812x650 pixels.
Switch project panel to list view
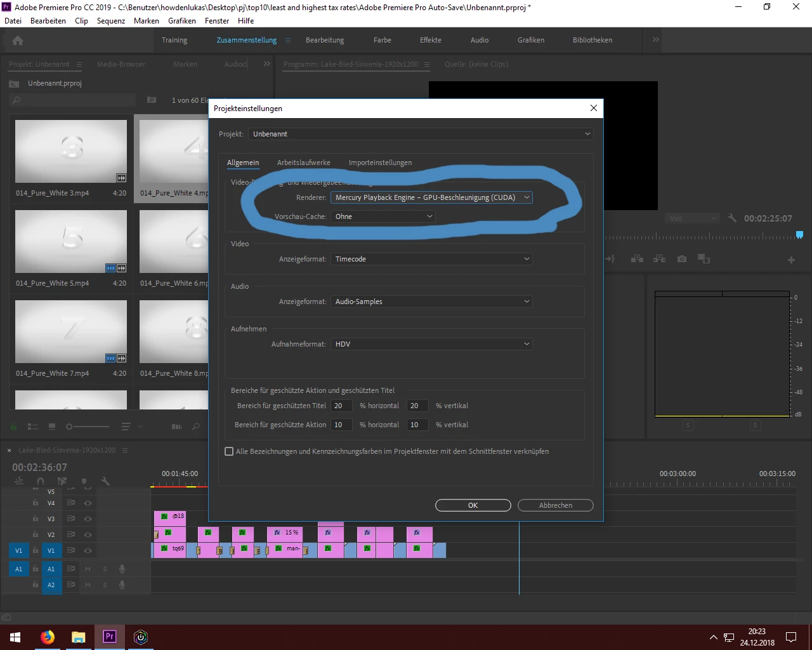(x=33, y=427)
